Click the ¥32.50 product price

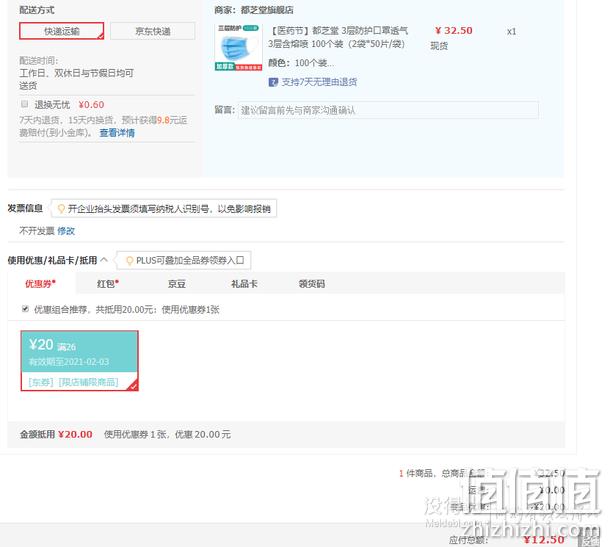click(454, 30)
